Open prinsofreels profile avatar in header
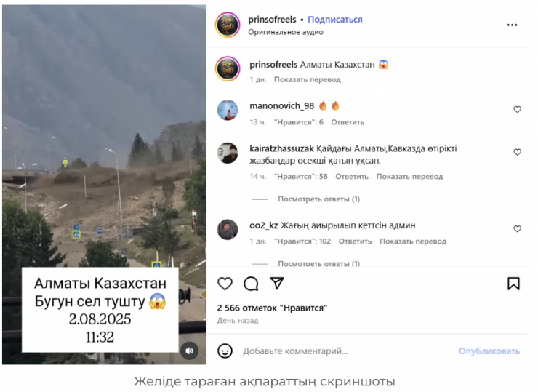Screen dimensions: 538x392 [x=228, y=25]
